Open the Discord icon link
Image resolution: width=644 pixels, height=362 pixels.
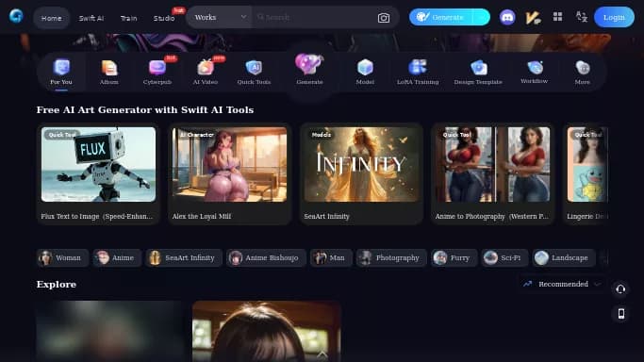[507, 17]
